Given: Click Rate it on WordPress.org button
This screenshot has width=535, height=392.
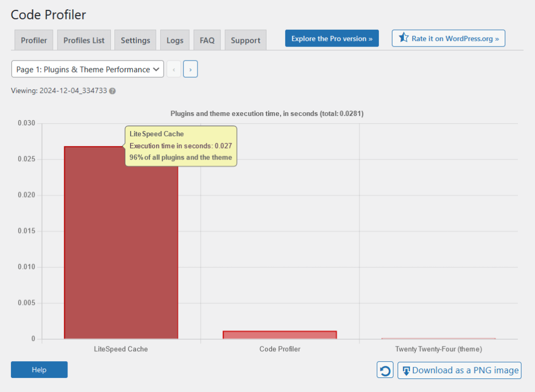Looking at the screenshot, I should (x=448, y=38).
